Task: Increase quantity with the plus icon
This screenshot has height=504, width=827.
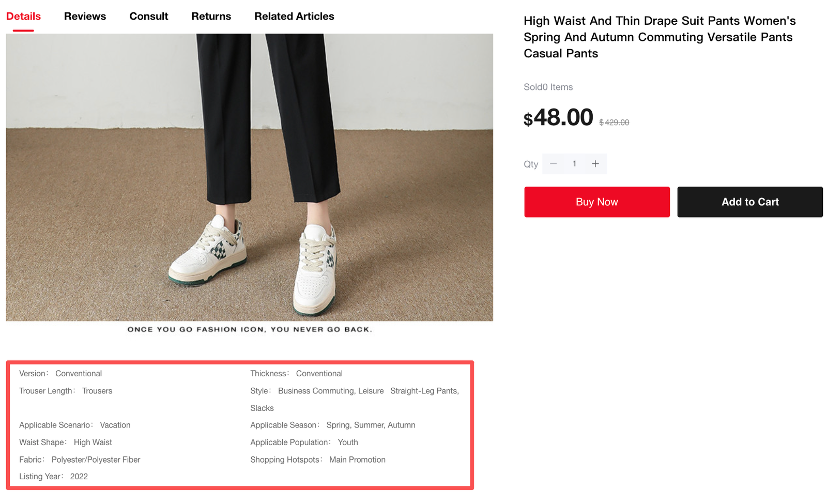Action: [x=595, y=164]
